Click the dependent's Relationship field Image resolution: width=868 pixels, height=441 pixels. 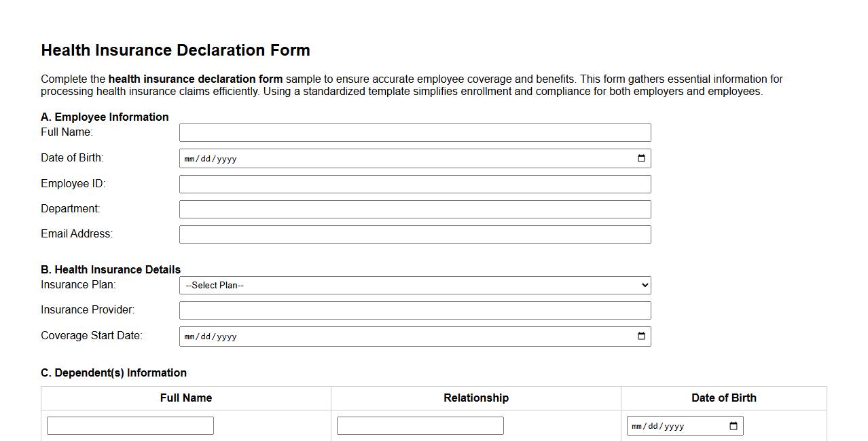(x=420, y=425)
